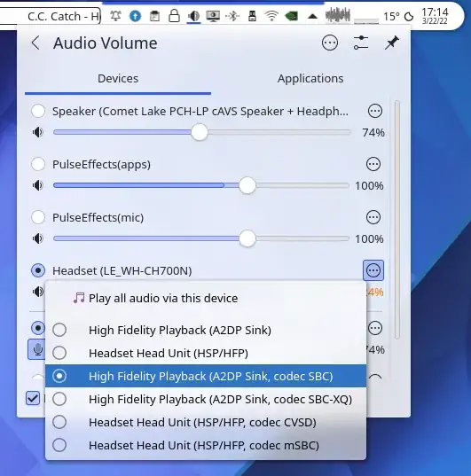Open options menu for Speaker Comet Lake device
Viewport: 471px width, 476px height.
pyautogui.click(x=374, y=111)
